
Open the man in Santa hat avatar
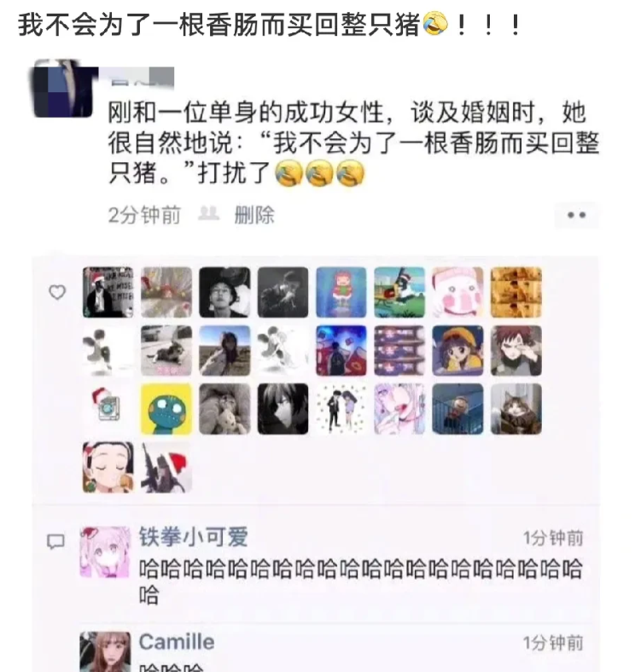(108, 292)
